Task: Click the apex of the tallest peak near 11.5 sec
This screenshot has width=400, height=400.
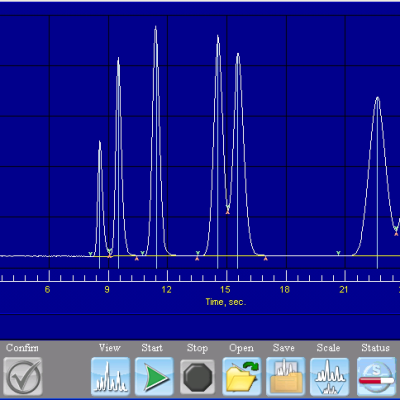Action: pyautogui.click(x=156, y=27)
